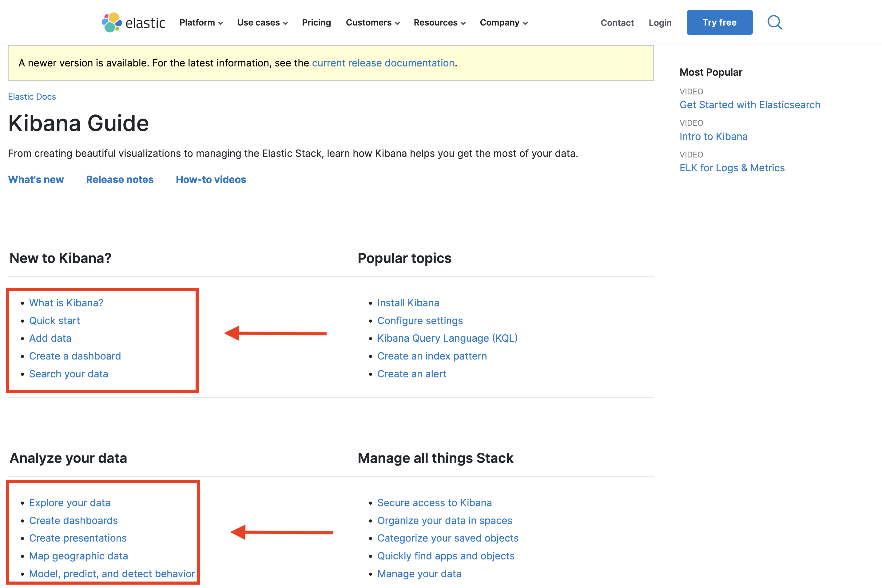882x588 pixels.
Task: Open Intro to Kibana video
Action: point(713,137)
